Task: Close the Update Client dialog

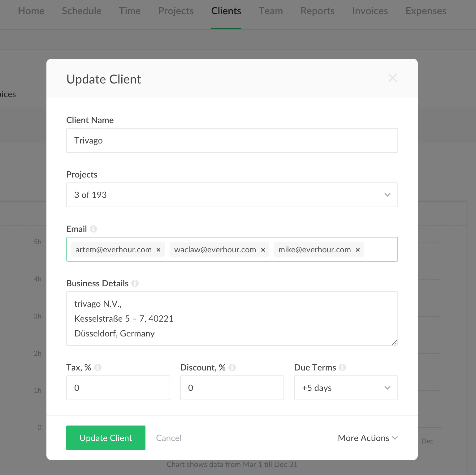Action: [x=392, y=78]
